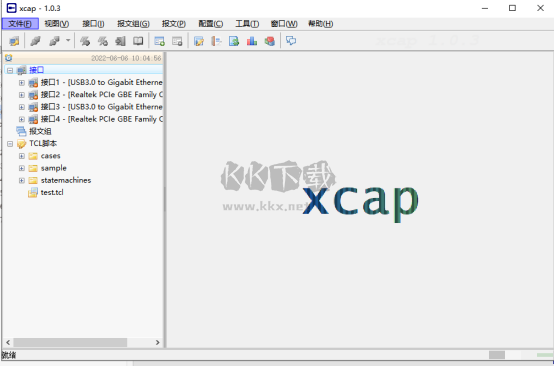Click the 报文组 stacked windows icon

coord(21,131)
